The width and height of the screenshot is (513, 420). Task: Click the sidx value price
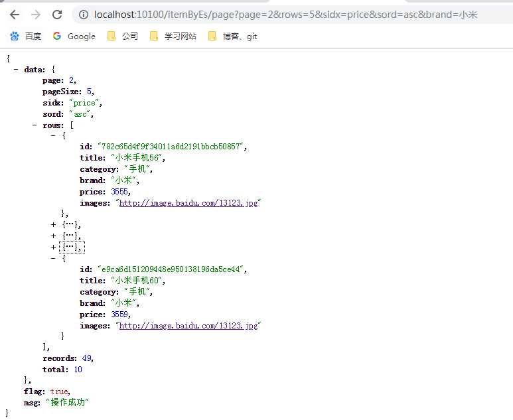[x=84, y=103]
